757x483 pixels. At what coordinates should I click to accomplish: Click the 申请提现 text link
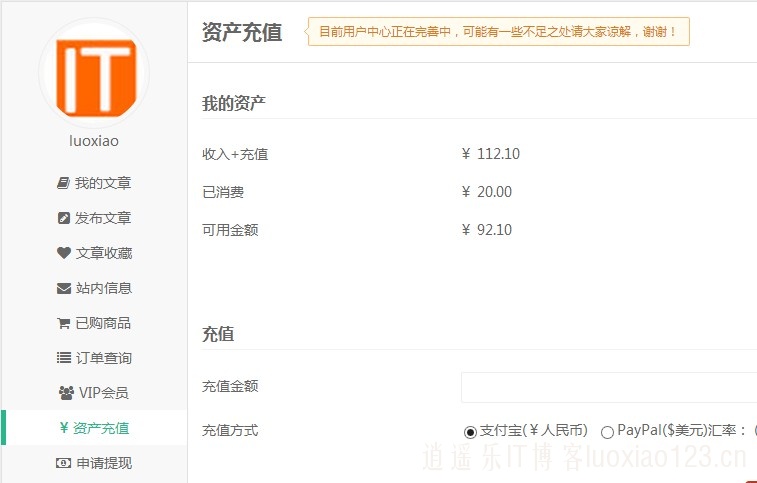104,463
